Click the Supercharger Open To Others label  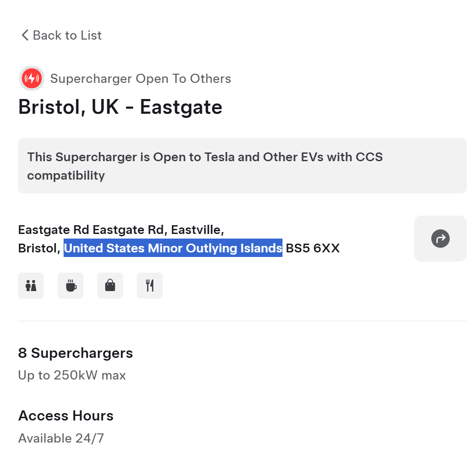(x=141, y=79)
